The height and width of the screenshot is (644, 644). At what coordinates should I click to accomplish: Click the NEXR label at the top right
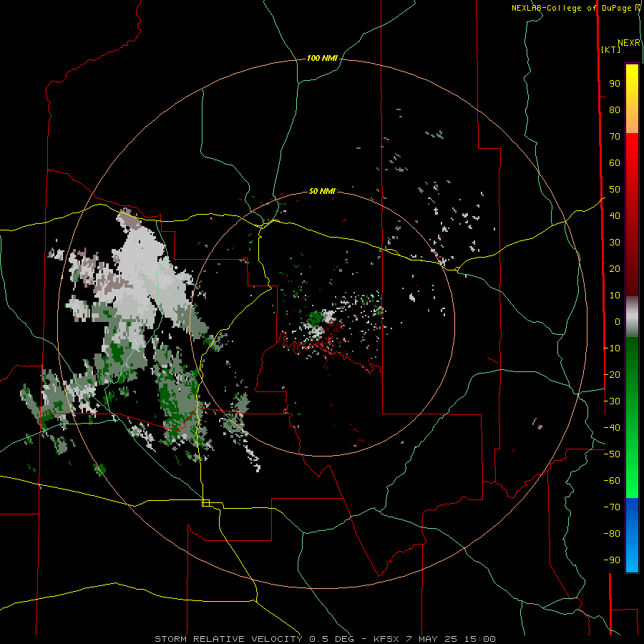[629, 43]
